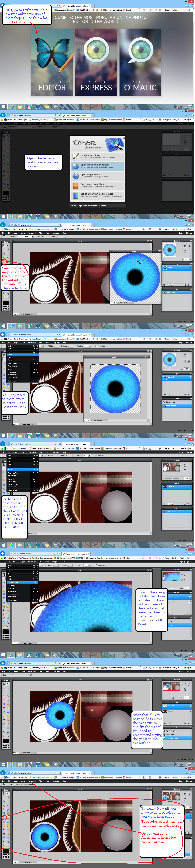Expand IE Safety dropdown in eye1 window screenshot
This screenshot has height=868, width=195.
[x=175, y=229]
